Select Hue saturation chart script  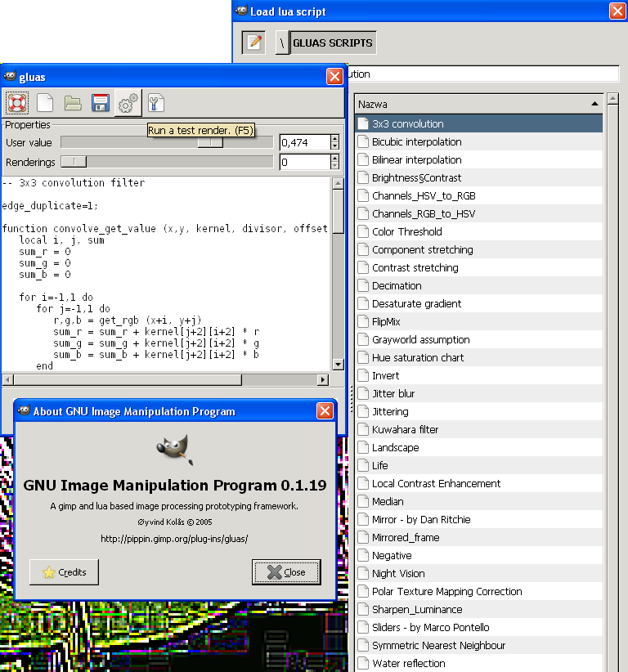tap(478, 358)
